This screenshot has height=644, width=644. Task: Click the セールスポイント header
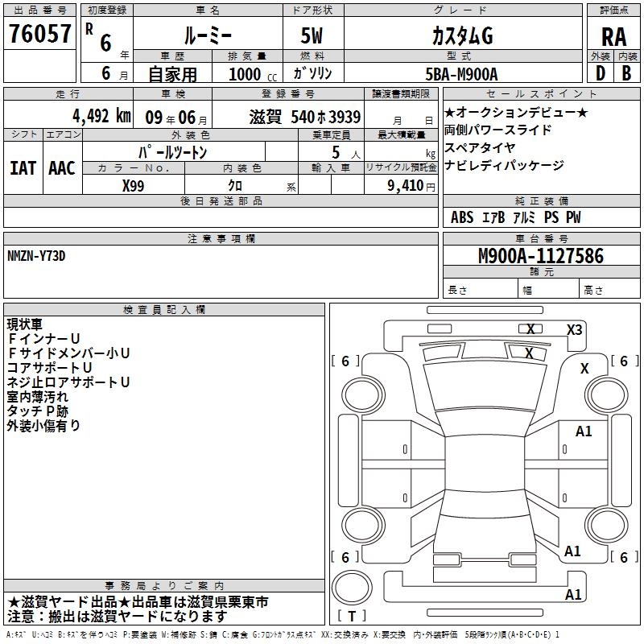coord(541,94)
